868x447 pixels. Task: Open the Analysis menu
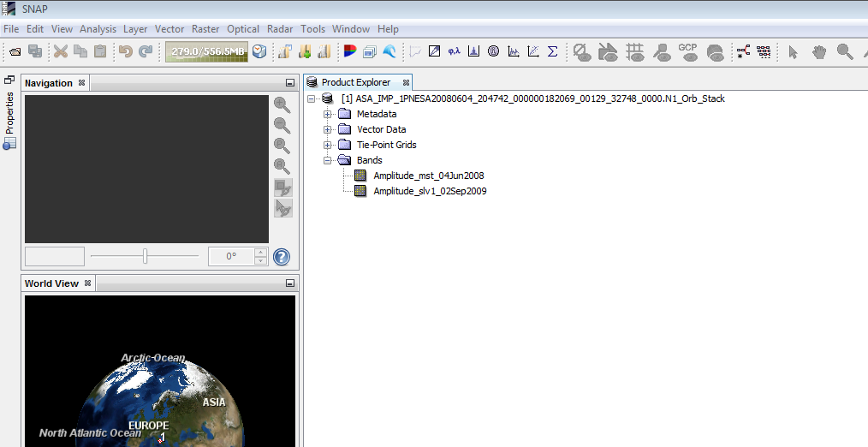pyautogui.click(x=98, y=29)
